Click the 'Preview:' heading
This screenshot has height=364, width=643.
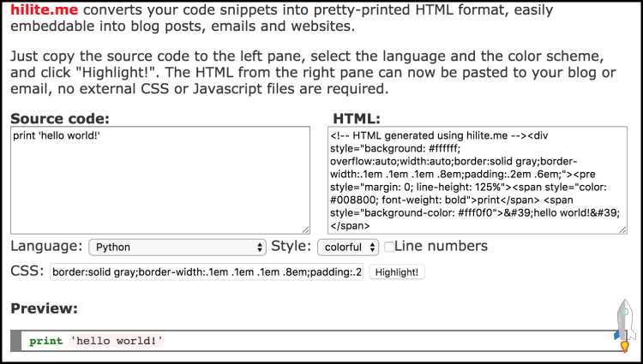[x=44, y=307]
